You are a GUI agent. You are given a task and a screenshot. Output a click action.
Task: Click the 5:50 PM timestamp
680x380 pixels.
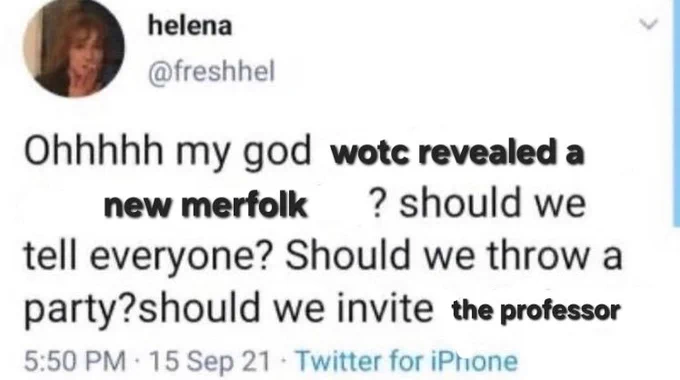point(75,361)
